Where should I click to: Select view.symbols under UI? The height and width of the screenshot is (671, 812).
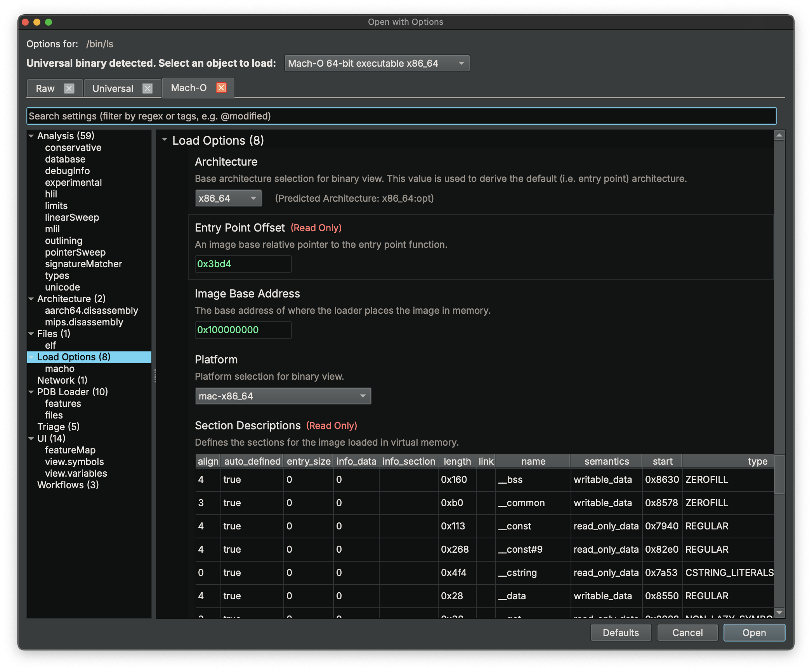click(x=75, y=462)
